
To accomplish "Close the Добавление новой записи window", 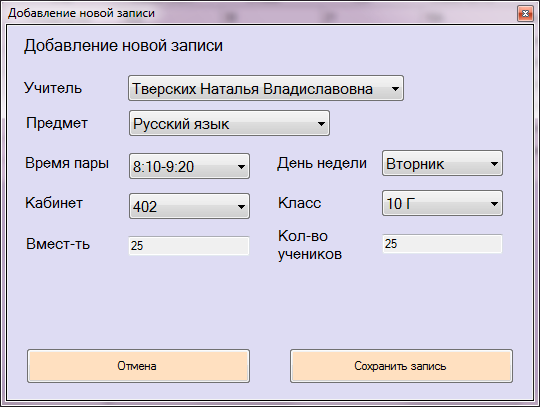I will point(525,13).
